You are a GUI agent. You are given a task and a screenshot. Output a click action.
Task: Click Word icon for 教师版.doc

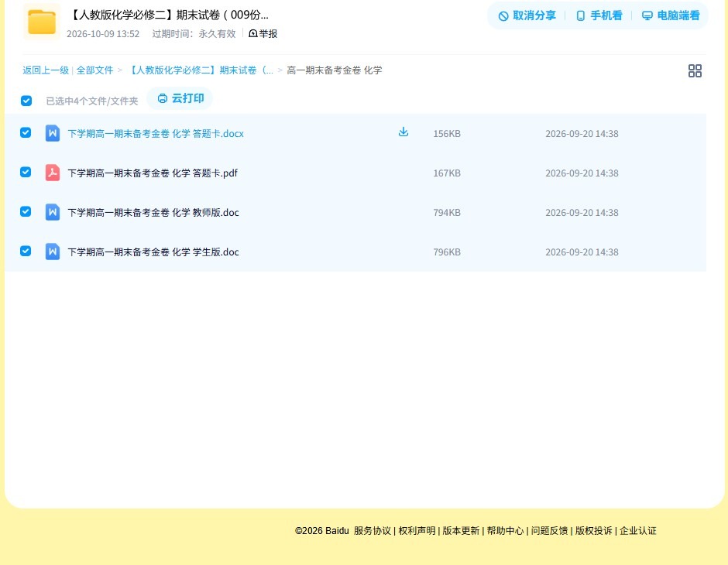pos(53,212)
